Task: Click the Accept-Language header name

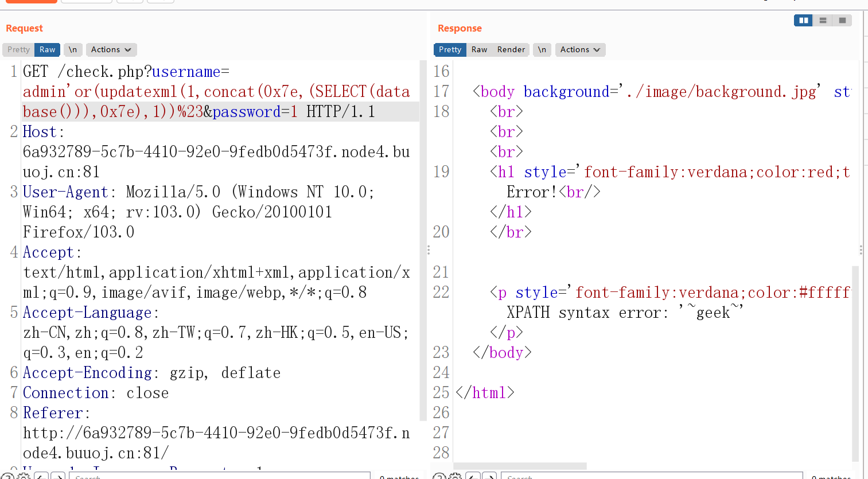Action: pyautogui.click(x=87, y=313)
